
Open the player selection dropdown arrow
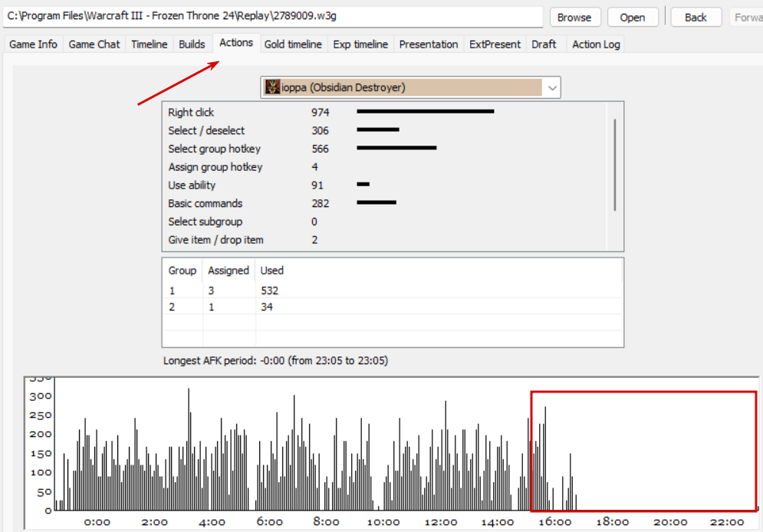tap(552, 88)
